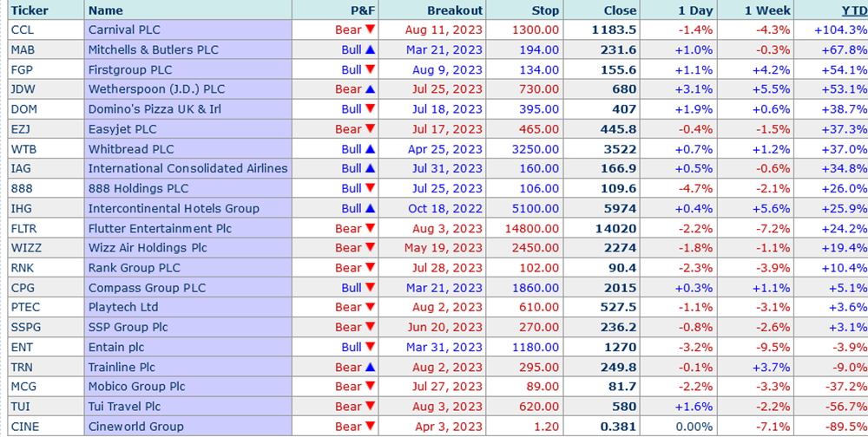This screenshot has height=437, width=868.
Task: Click the Ticker column header
Action: (x=29, y=10)
